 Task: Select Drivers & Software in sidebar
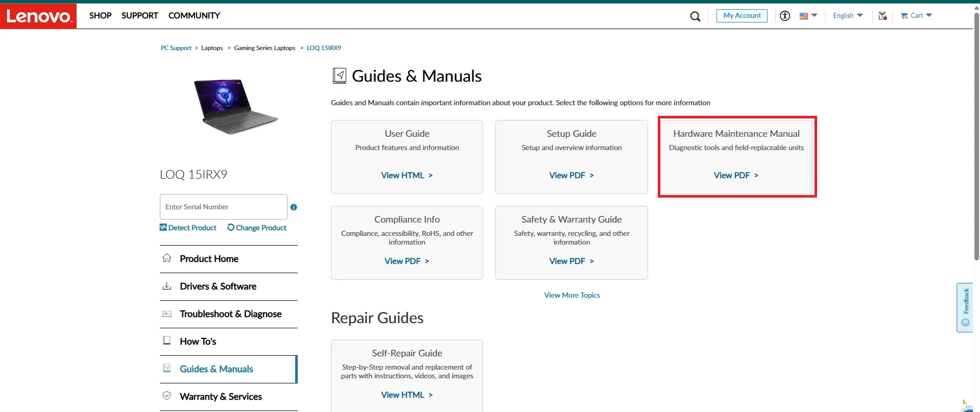tap(218, 286)
